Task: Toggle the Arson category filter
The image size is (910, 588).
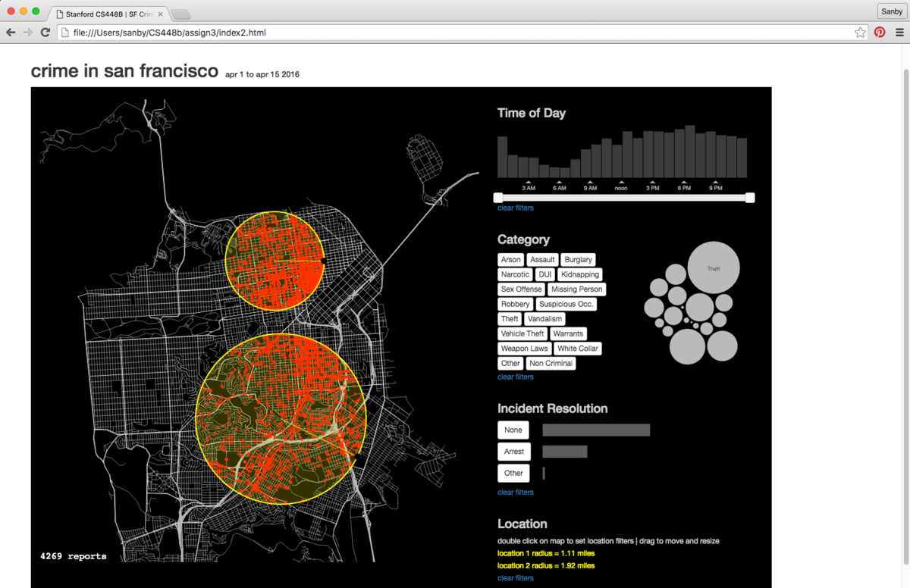Action: (x=510, y=259)
